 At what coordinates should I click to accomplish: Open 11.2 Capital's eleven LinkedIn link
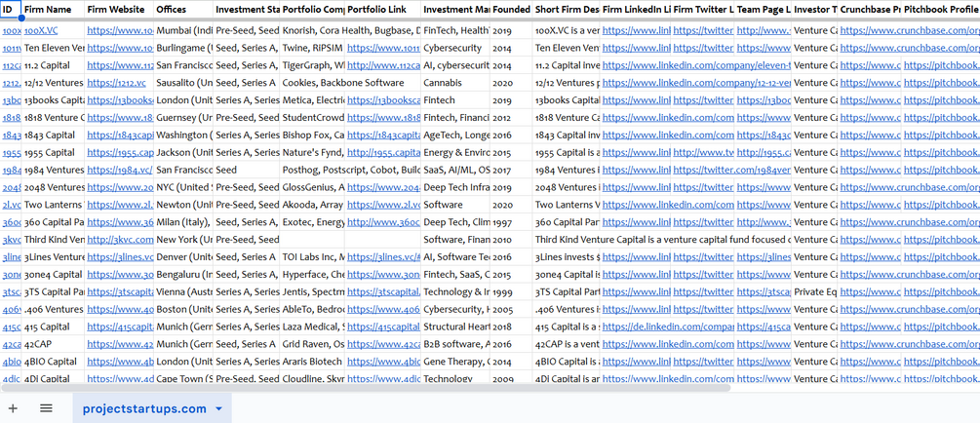697,65
